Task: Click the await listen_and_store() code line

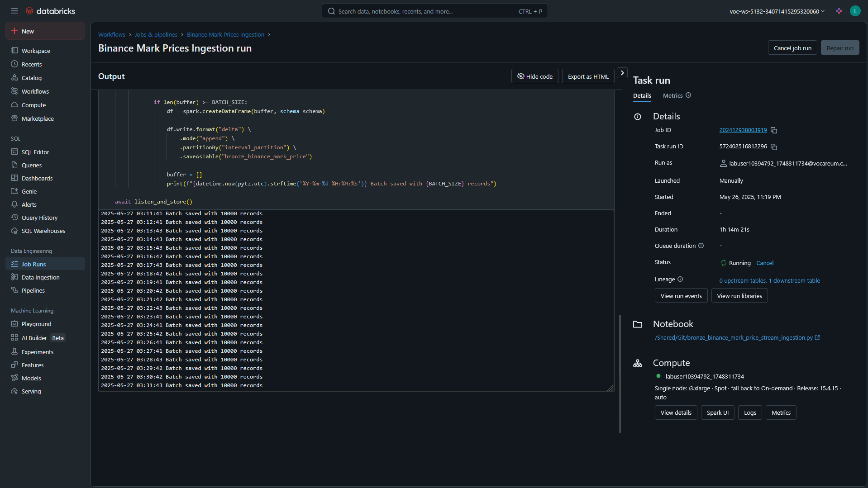Action: (x=153, y=202)
